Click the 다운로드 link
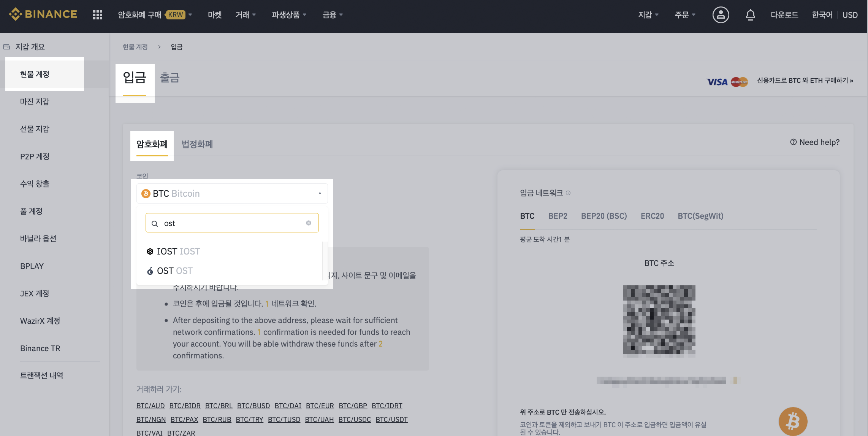This screenshot has width=868, height=436. pyautogui.click(x=784, y=15)
